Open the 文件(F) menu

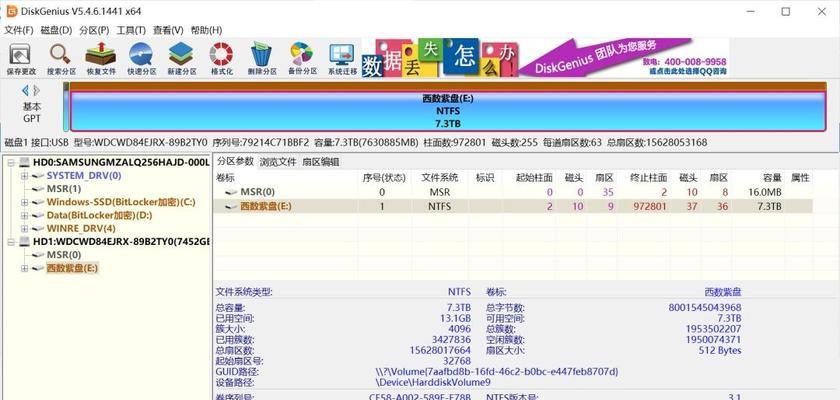click(19, 30)
